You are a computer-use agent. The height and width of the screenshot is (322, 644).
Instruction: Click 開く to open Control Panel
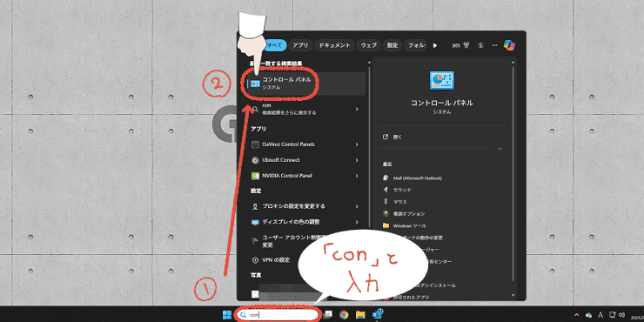[x=398, y=137]
